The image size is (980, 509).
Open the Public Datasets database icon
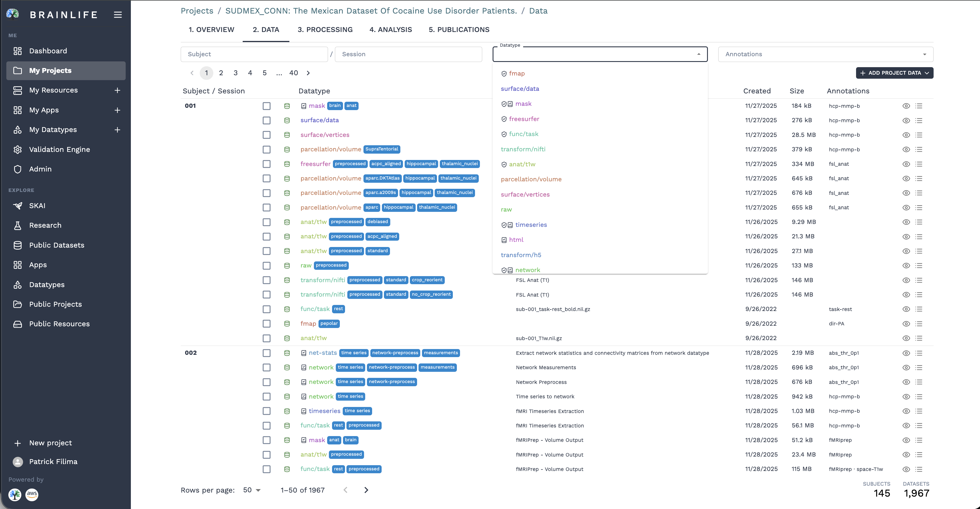[x=18, y=245]
